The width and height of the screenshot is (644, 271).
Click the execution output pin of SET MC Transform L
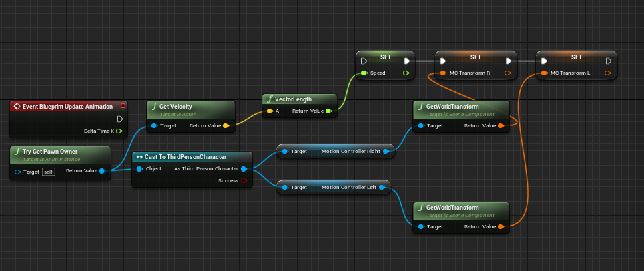point(609,61)
